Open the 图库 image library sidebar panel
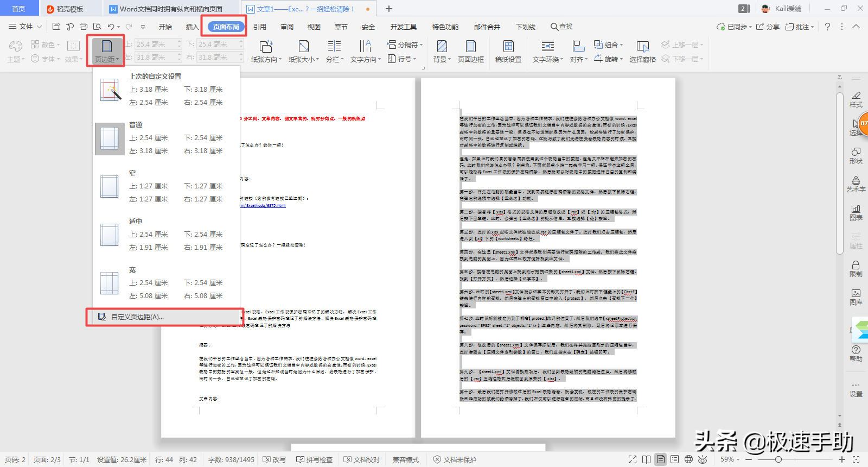This screenshot has width=868, height=467. 856,297
